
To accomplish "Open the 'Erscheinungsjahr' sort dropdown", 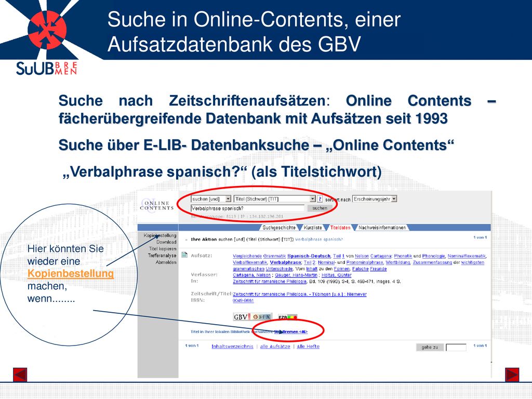I will pos(375,199).
